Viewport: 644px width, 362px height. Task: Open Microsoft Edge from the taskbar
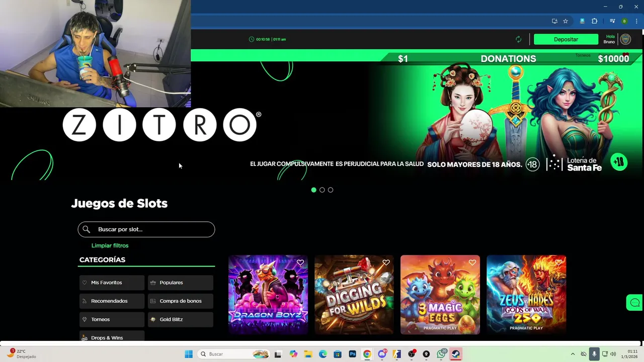coord(323,354)
